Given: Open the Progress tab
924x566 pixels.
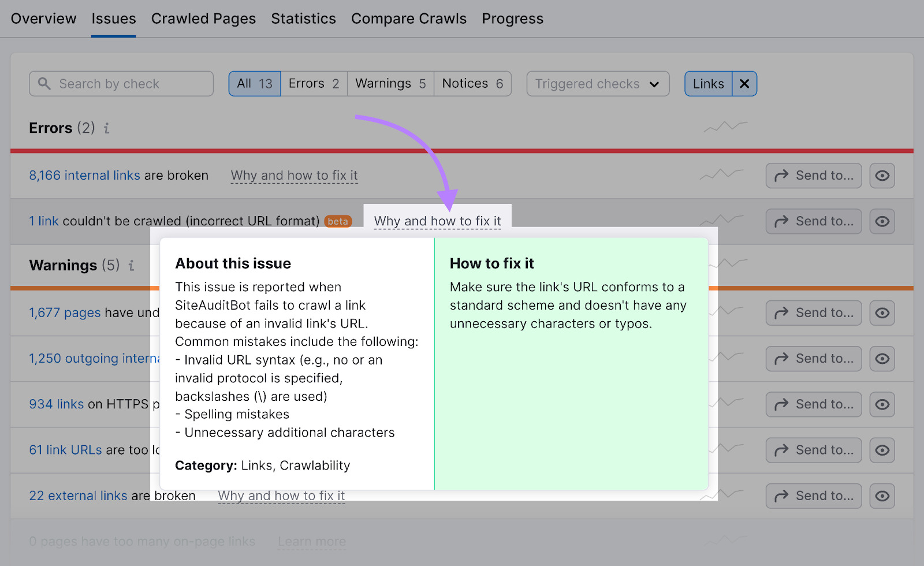Looking at the screenshot, I should pos(512,18).
